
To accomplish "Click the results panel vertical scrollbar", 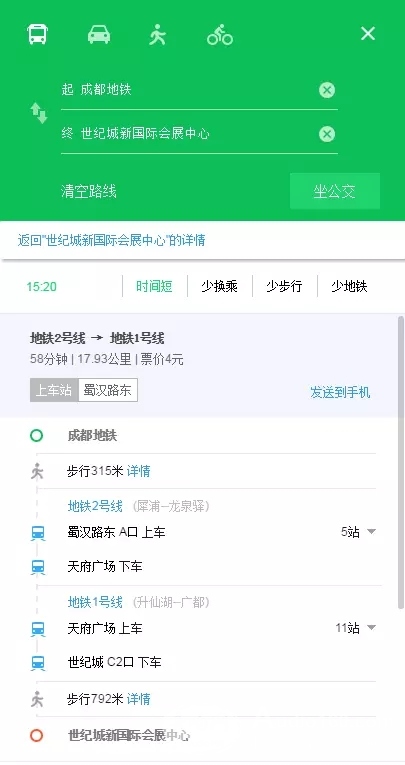I will [401, 438].
